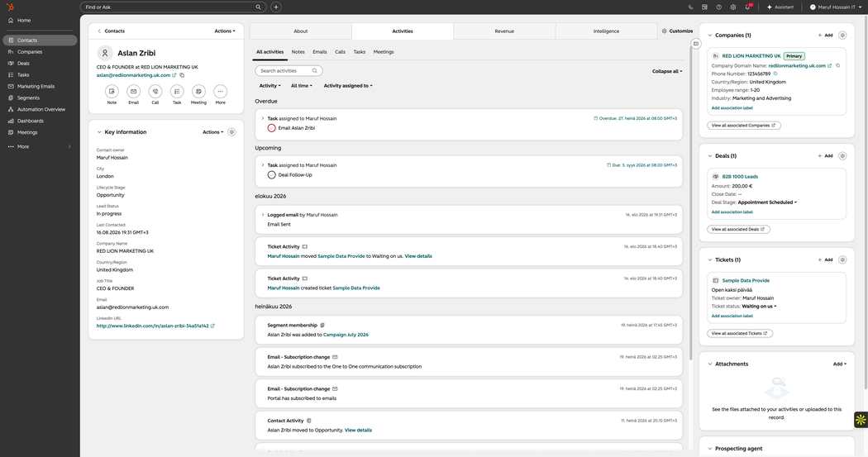Click the More actions ellipsis icon
Image resolution: width=868 pixels, height=457 pixels.
point(221,91)
